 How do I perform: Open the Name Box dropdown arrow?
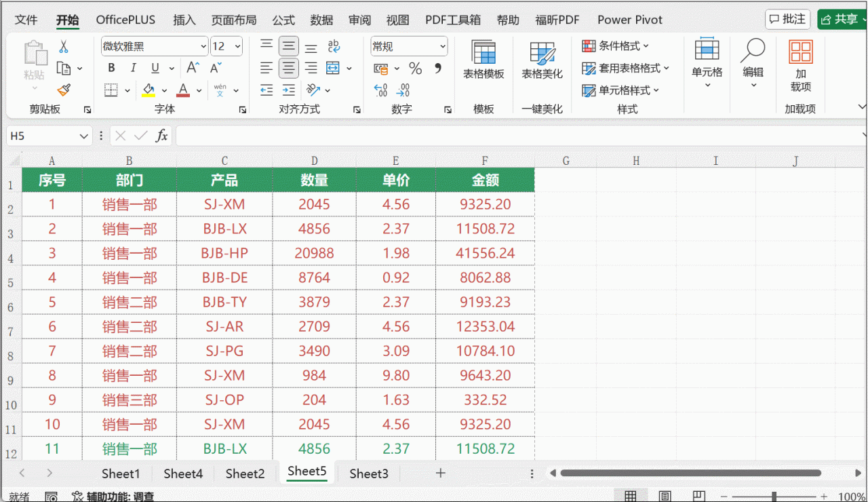click(84, 136)
